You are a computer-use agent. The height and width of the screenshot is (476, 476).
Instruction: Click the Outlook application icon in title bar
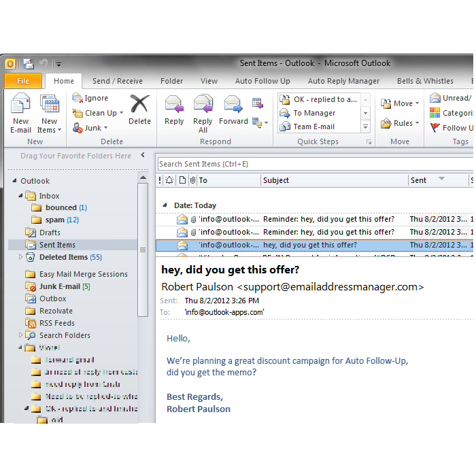coord(10,64)
